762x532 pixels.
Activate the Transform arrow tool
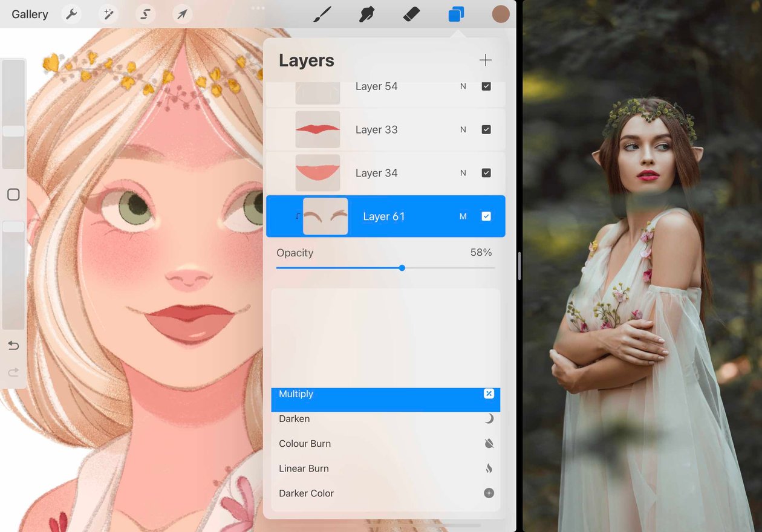182,14
